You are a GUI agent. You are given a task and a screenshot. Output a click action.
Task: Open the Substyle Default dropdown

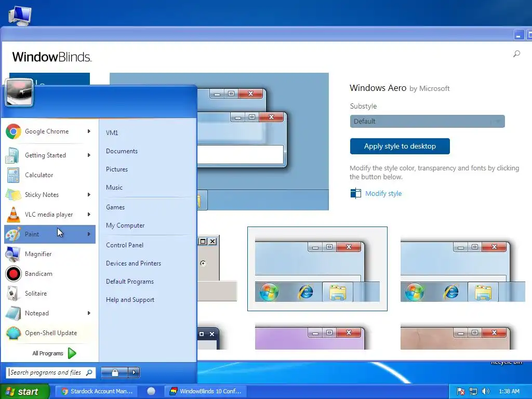coord(427,122)
